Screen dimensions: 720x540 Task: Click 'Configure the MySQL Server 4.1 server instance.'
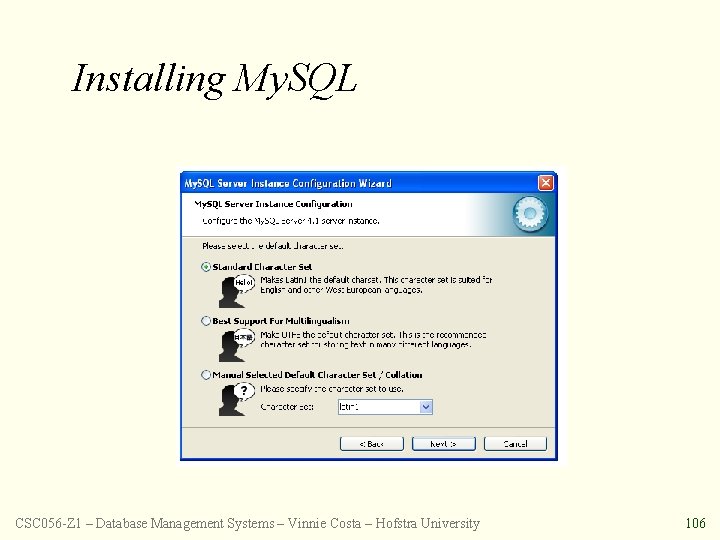pos(291,221)
